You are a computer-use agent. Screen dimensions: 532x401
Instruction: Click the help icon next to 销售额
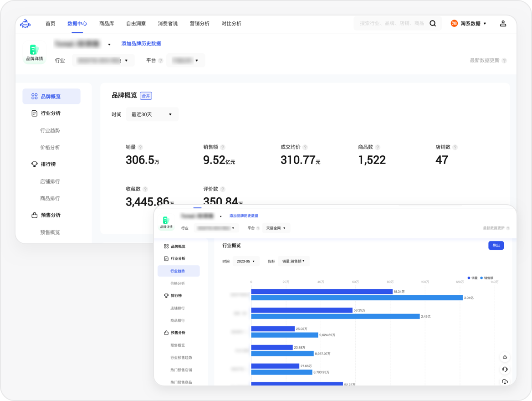[223, 147]
